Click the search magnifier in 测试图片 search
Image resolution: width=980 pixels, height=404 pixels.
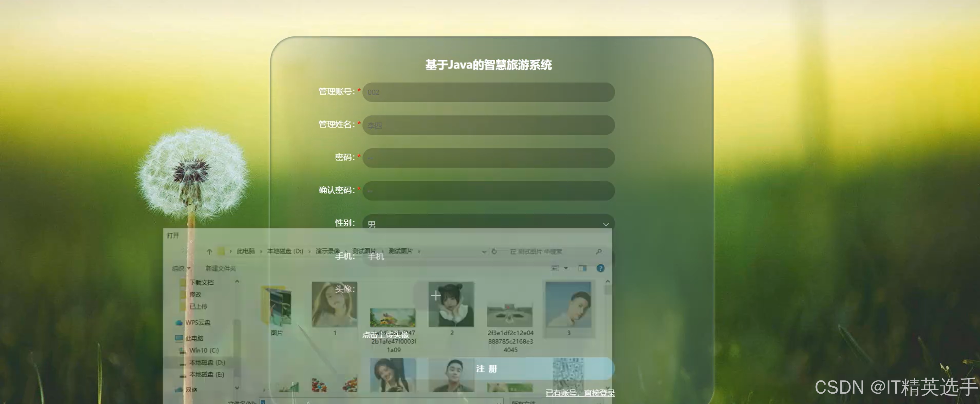tap(599, 251)
